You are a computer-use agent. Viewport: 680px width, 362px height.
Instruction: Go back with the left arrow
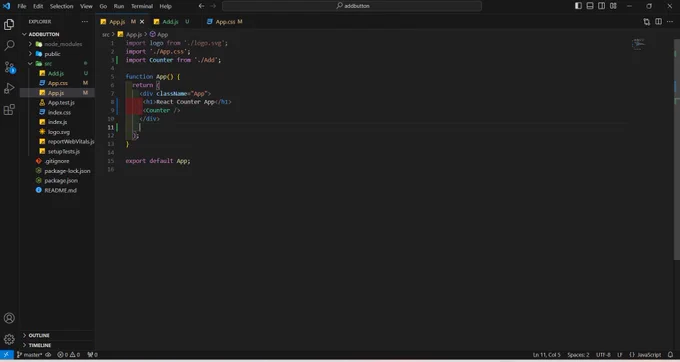[201, 6]
